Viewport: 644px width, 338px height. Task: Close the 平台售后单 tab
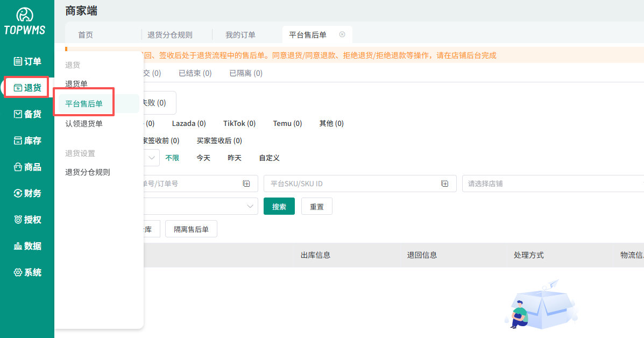coord(342,34)
